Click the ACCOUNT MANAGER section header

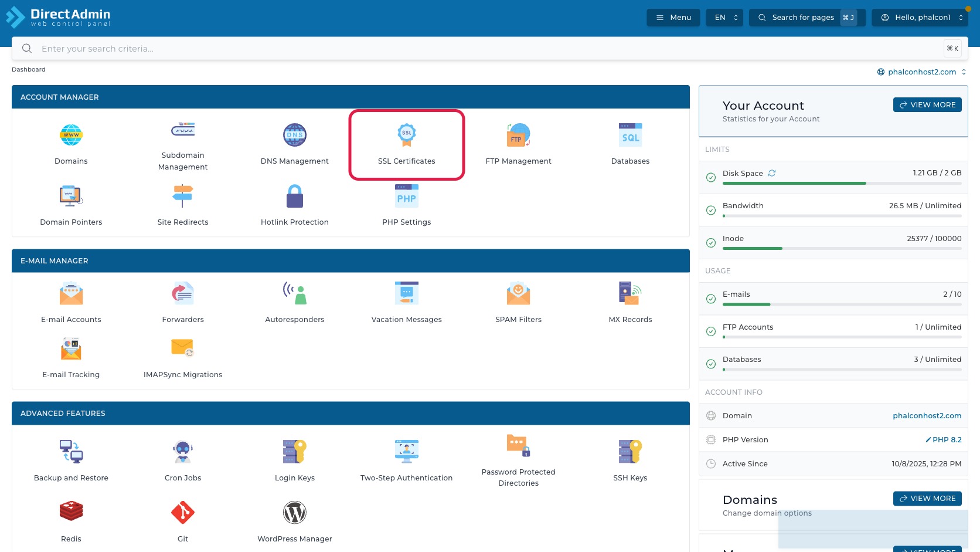tap(351, 97)
